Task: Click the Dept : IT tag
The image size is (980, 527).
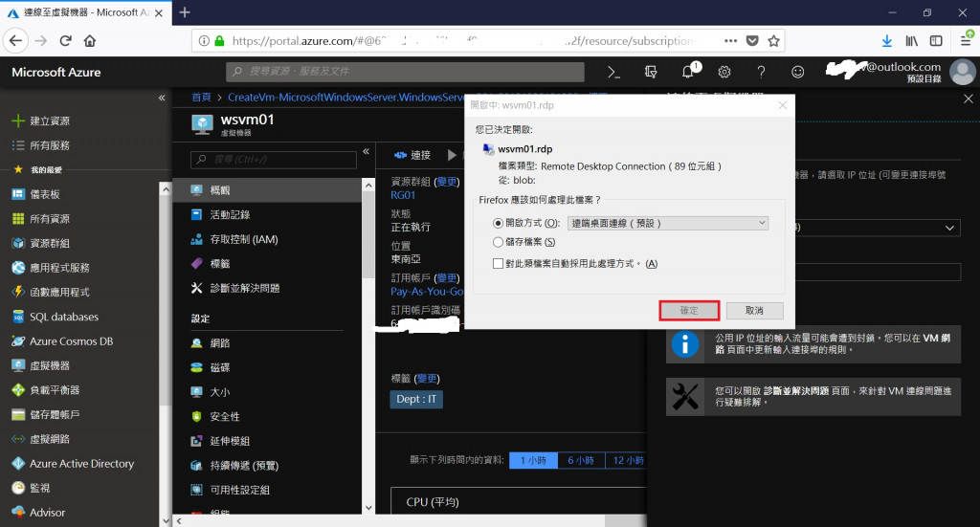Action: coord(416,399)
